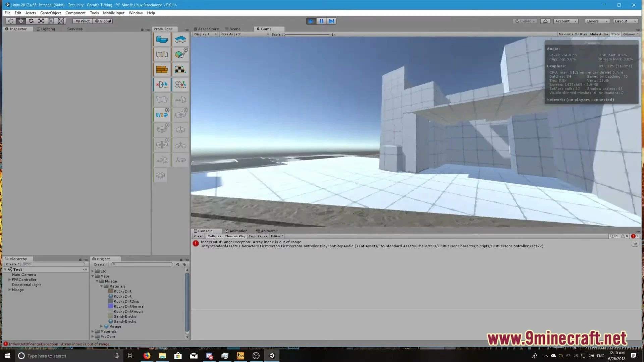Screen dimensions: 644x362
Task: Open the Layout dropdown
Action: pos(626,21)
